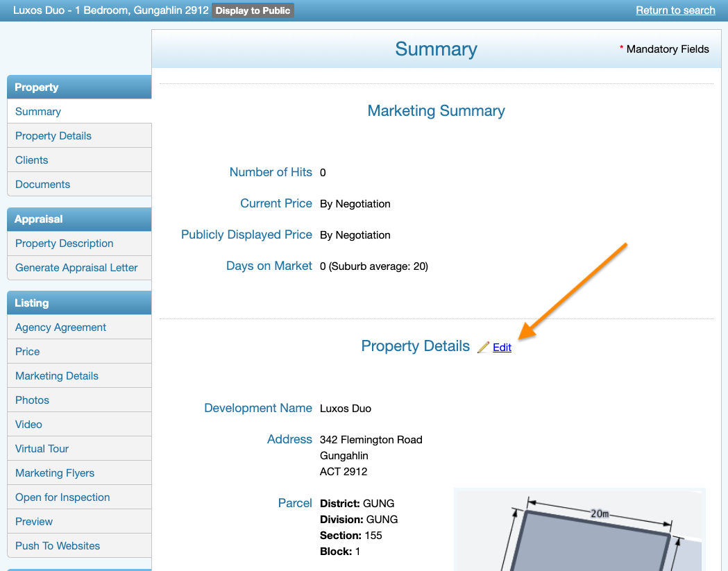The image size is (728, 571).
Task: Click the Display to Public badge
Action: click(x=253, y=10)
